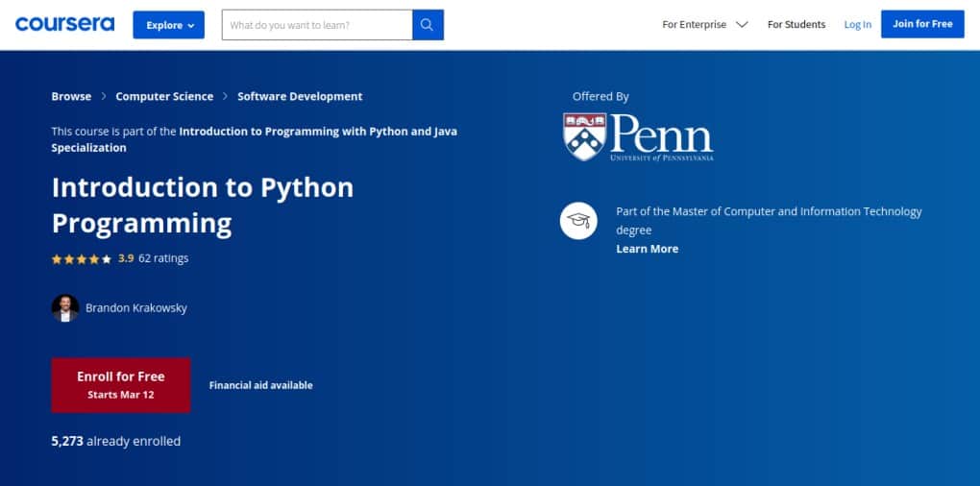The width and height of the screenshot is (980, 486).
Task: Open the Explore dropdown menu
Action: tap(168, 25)
